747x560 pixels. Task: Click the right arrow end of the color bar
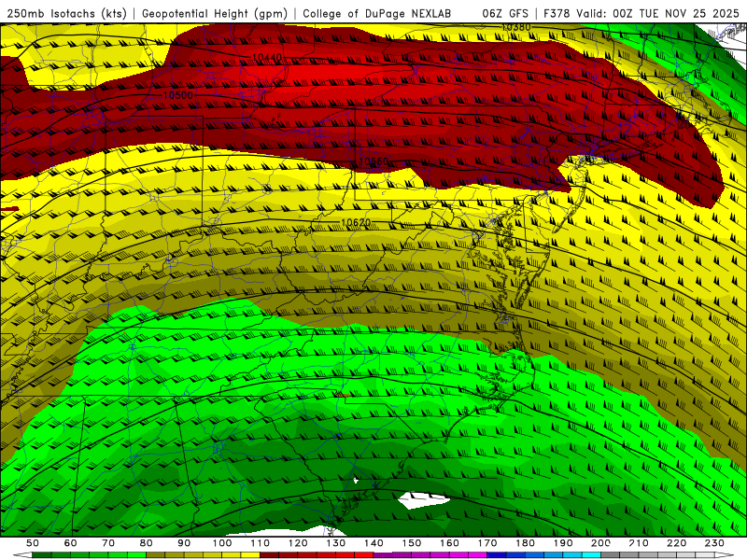tap(725, 555)
